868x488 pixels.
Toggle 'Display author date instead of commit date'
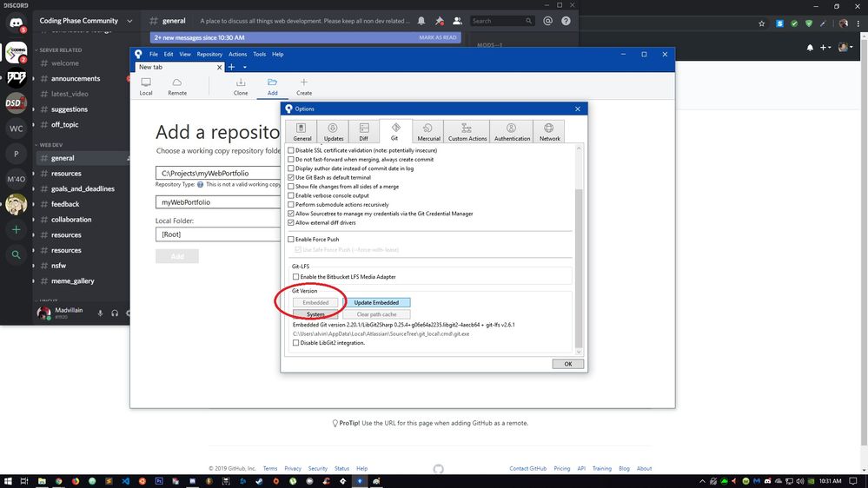tap(290, 168)
